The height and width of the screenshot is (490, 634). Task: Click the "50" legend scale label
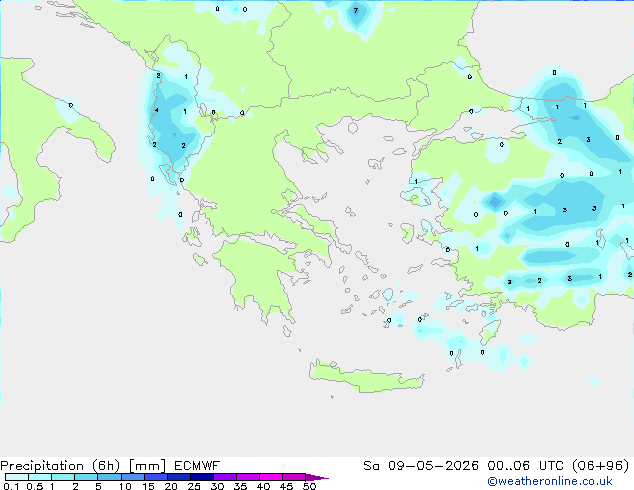pos(309,486)
